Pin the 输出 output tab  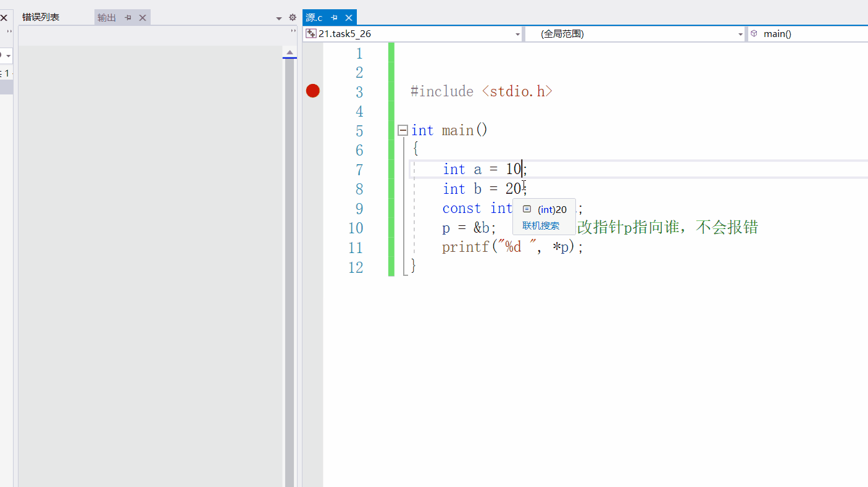(128, 18)
